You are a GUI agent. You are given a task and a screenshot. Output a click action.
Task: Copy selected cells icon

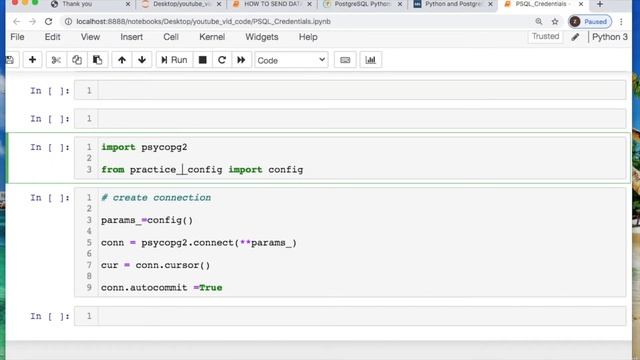coord(77,60)
